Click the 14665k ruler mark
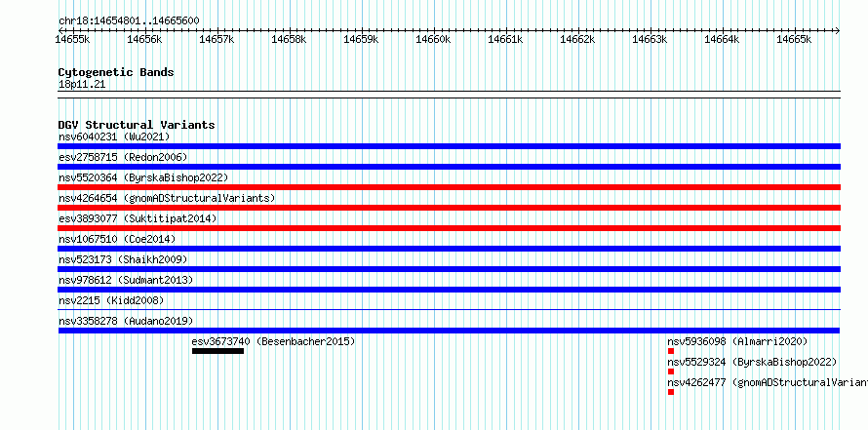Screen dimensions: 868x430 coord(794,39)
